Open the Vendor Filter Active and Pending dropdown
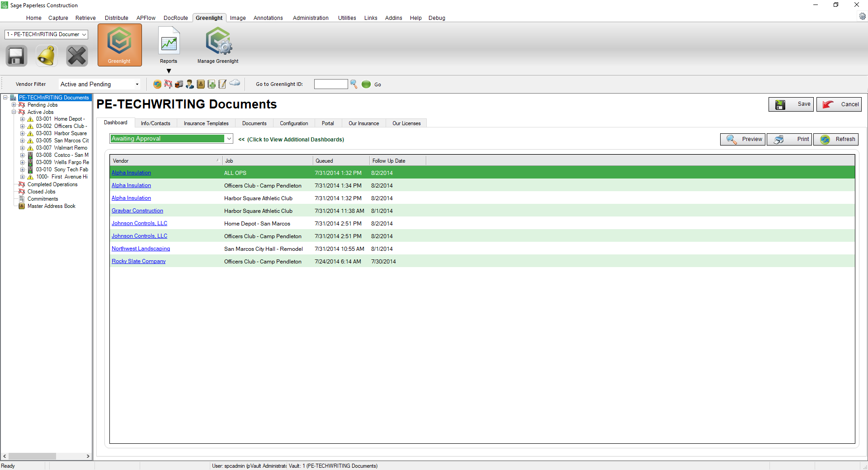868x470 pixels. pyautogui.click(x=137, y=84)
